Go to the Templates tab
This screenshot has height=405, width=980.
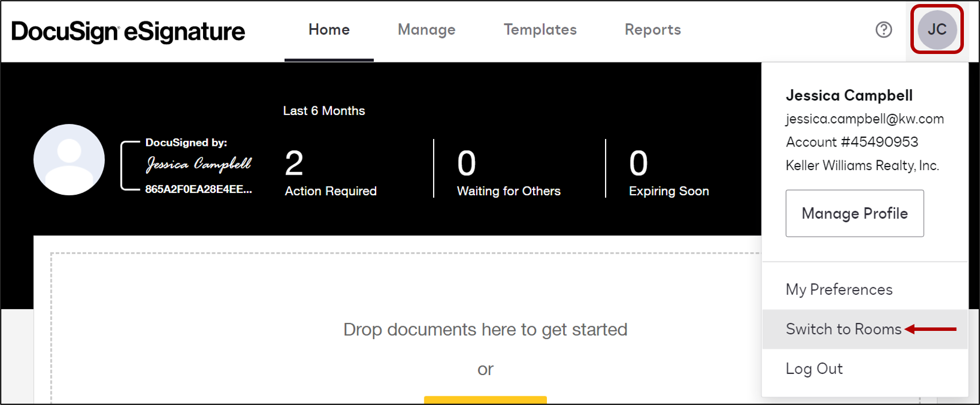[540, 30]
